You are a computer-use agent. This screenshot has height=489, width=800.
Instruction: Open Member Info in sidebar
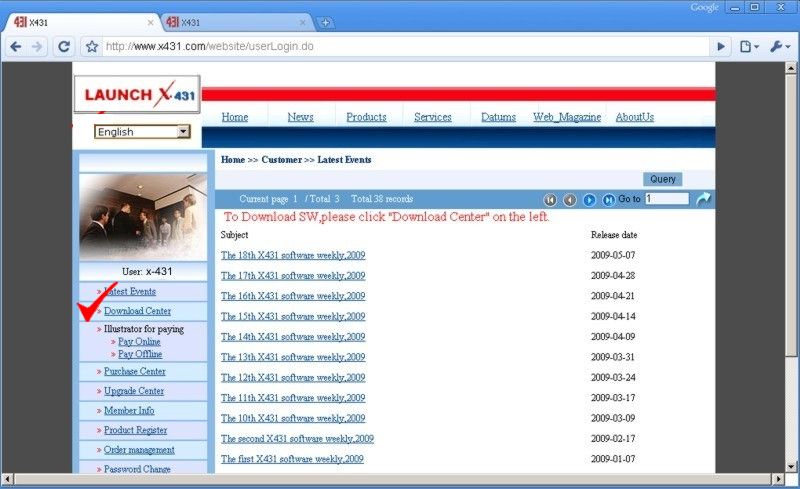129,410
